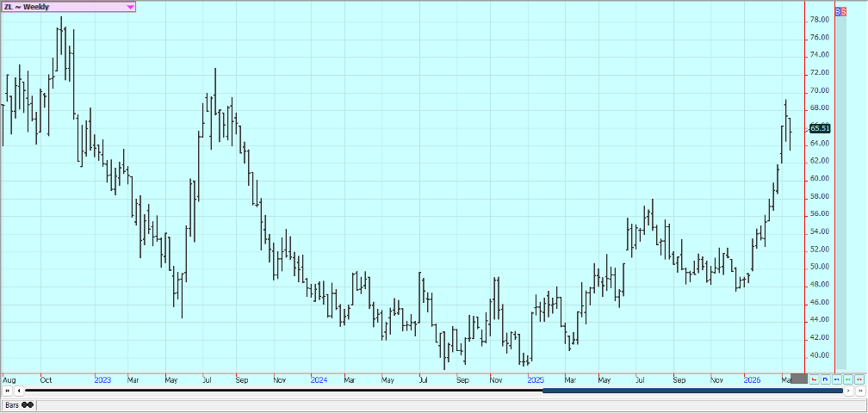Jump to chart start with double-left arrow
868x413 pixels.
tap(7, 391)
